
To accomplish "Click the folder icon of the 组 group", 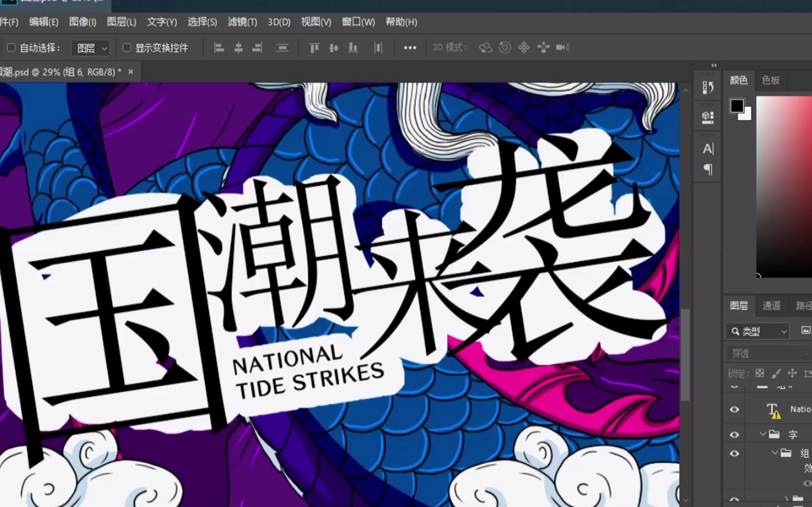I will pos(786,453).
